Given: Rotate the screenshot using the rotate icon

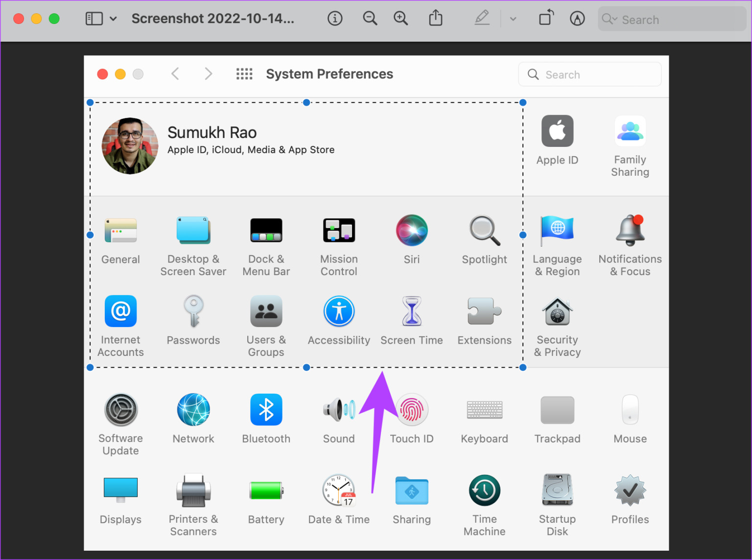Looking at the screenshot, I should pos(546,18).
